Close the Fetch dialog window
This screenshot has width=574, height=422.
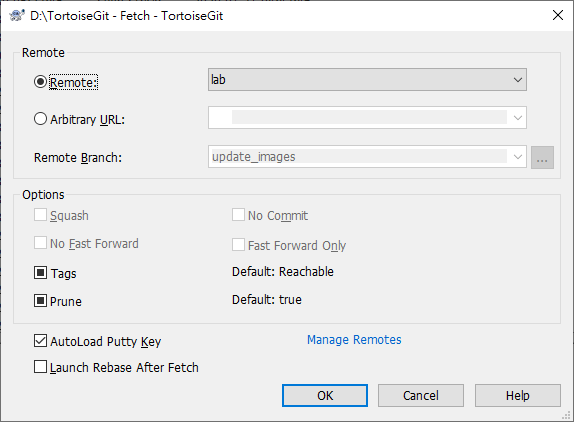[558, 15]
